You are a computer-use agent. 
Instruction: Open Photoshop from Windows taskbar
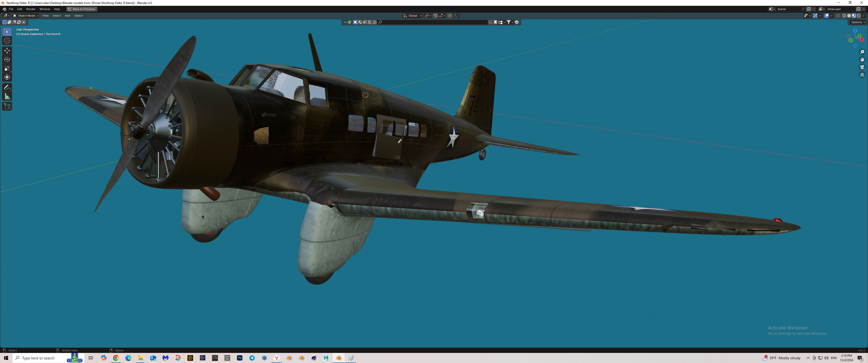point(239,358)
